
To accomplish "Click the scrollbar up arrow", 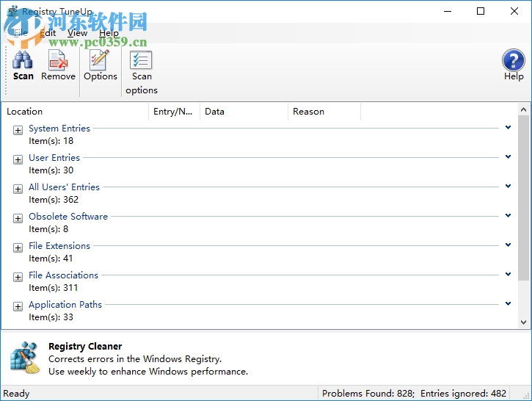I will 523,109.
